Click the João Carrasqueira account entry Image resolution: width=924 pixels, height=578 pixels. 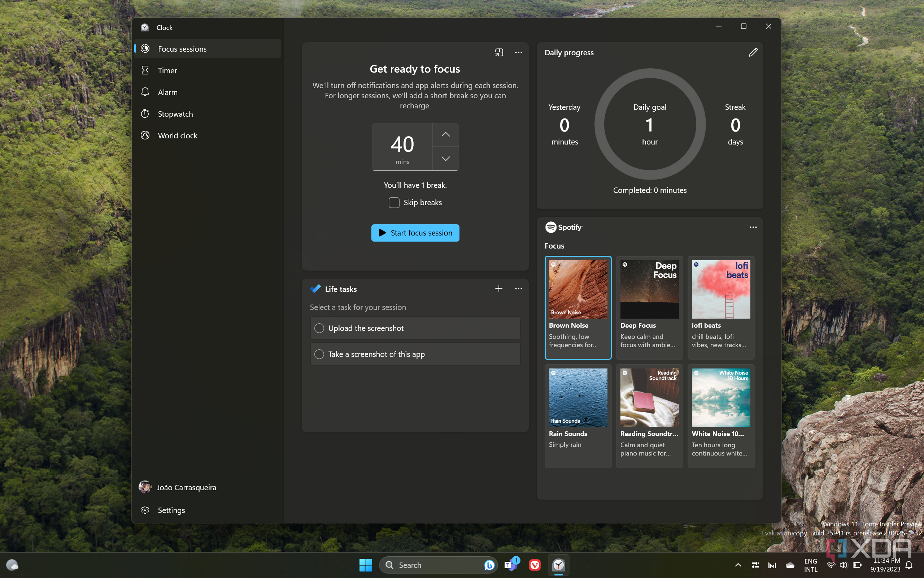[x=208, y=487]
